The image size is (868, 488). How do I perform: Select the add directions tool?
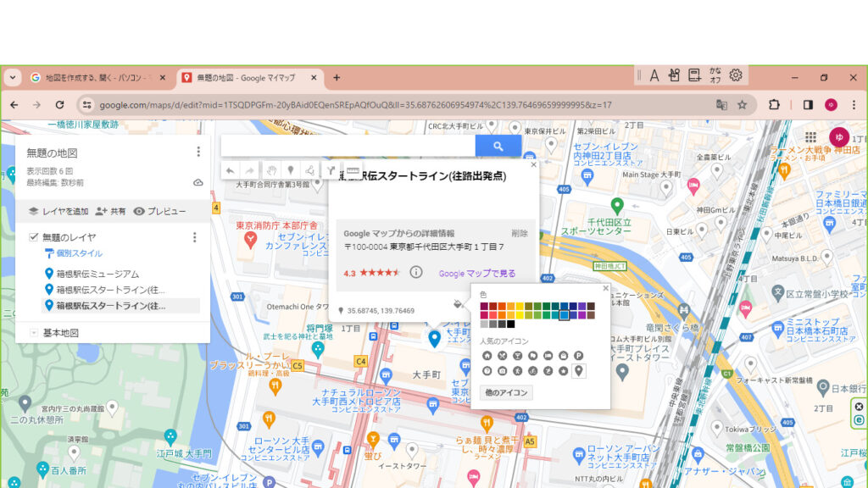point(331,170)
